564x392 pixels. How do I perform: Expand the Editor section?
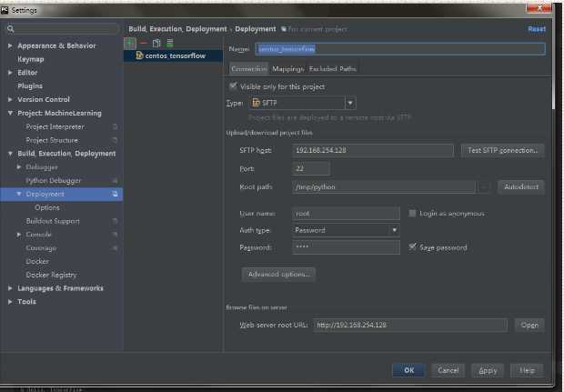coord(10,73)
